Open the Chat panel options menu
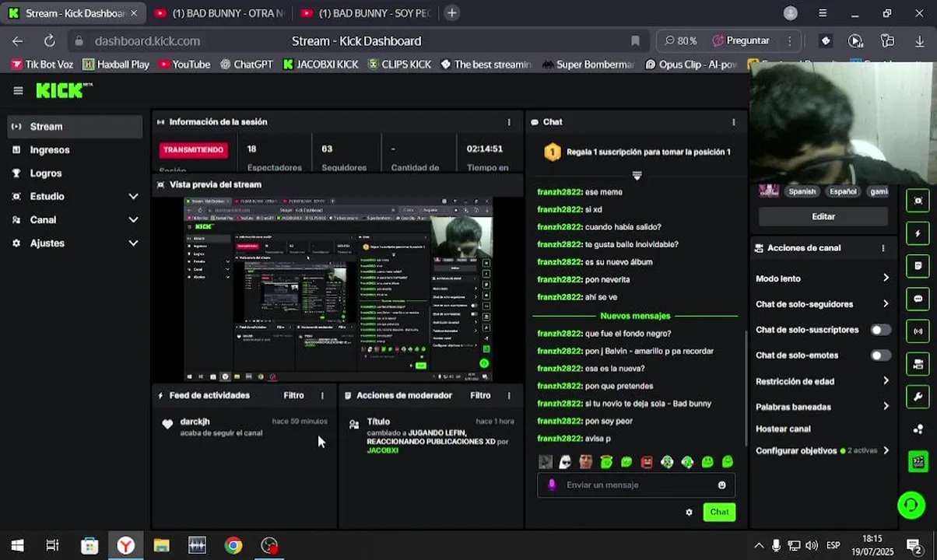 [733, 122]
